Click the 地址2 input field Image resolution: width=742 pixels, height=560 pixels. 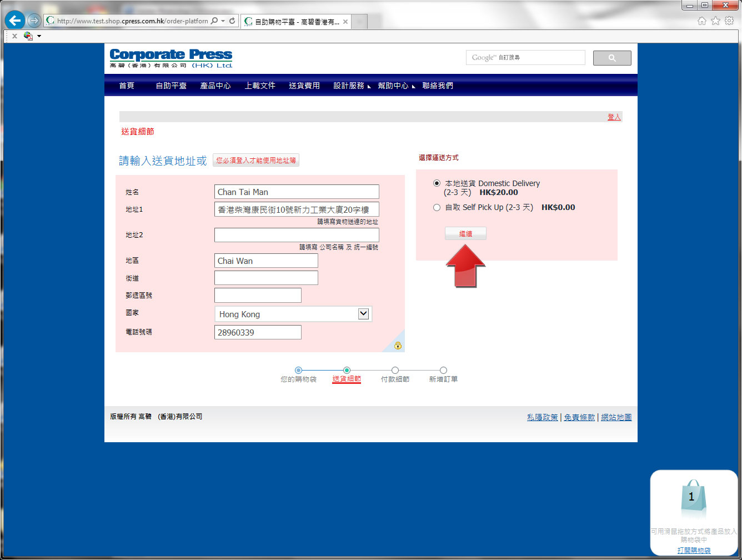(297, 235)
